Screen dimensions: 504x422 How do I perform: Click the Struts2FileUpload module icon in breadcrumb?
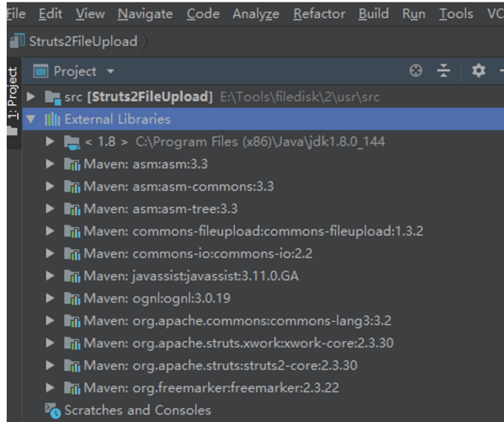point(18,41)
